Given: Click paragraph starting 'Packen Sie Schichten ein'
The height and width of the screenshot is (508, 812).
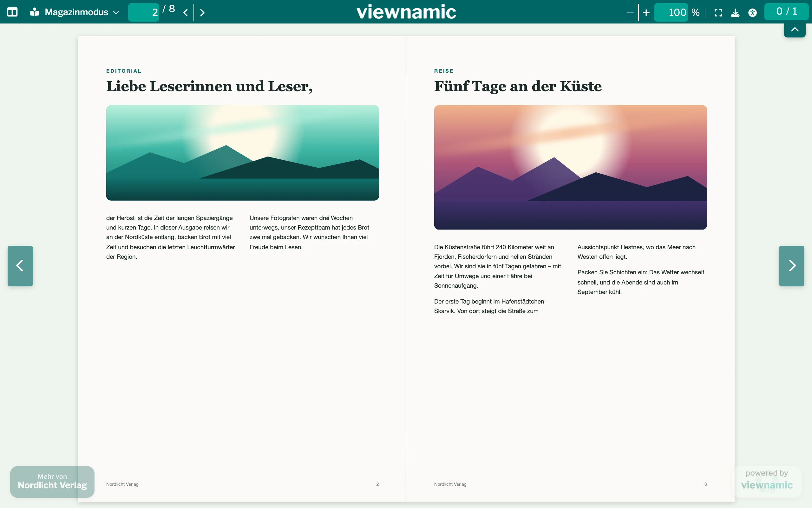Looking at the screenshot, I should tap(641, 282).
